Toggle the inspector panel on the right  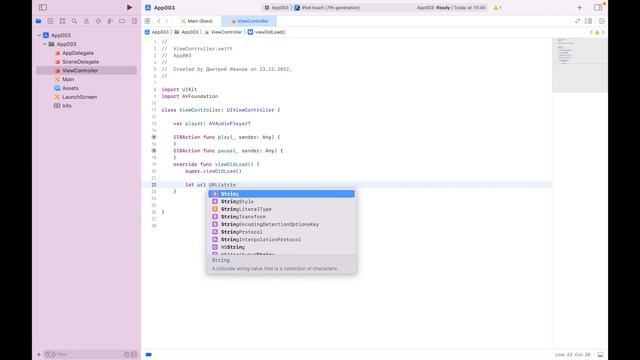pos(598,7)
